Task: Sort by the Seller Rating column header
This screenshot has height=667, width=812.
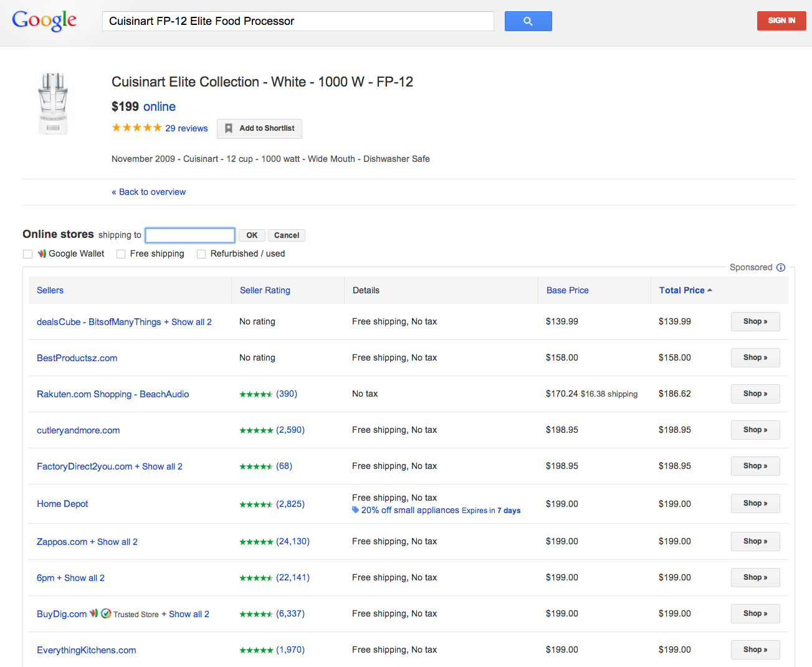Action: tap(265, 290)
